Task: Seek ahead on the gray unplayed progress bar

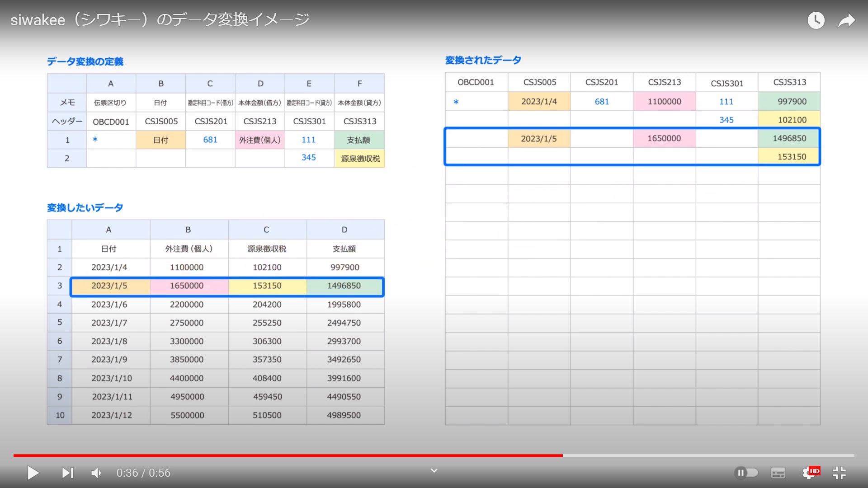Action: [x=705, y=455]
